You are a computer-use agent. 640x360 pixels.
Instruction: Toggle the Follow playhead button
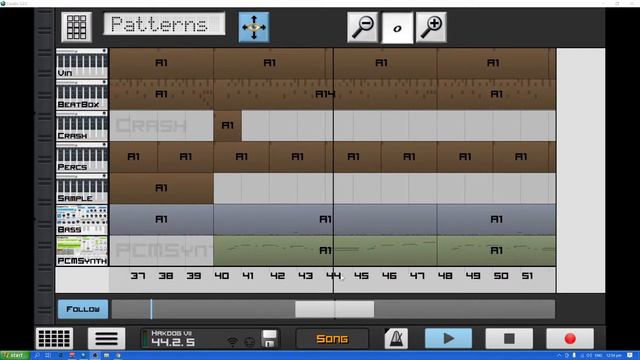[83, 309]
